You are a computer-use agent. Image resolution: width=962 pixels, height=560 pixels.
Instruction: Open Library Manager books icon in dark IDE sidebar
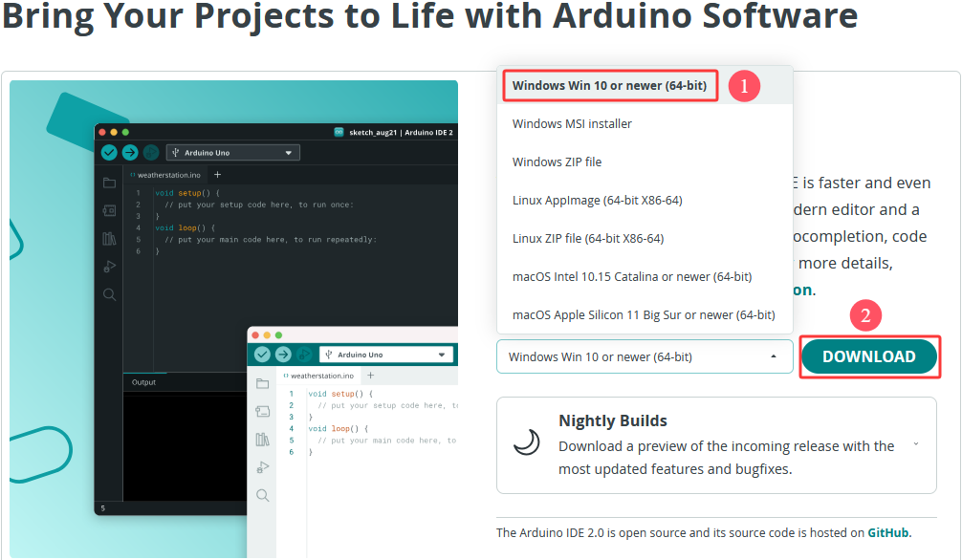coord(110,238)
